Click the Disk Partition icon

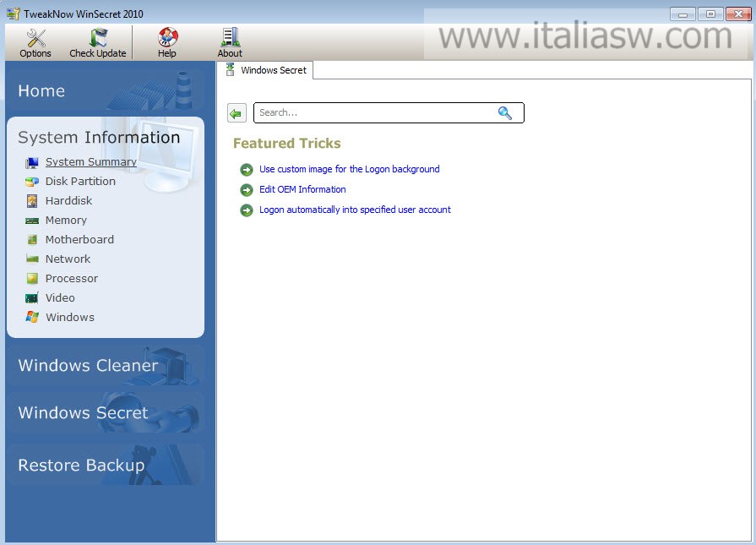pyautogui.click(x=32, y=182)
